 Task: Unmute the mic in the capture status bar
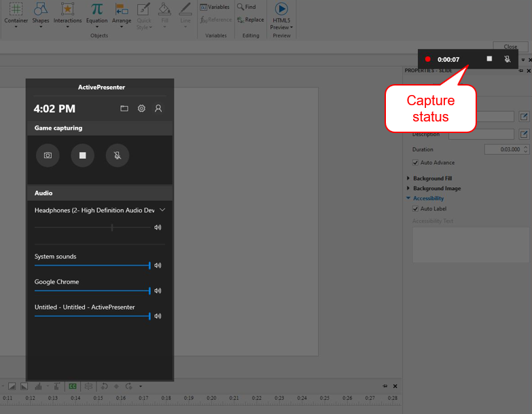[507, 59]
